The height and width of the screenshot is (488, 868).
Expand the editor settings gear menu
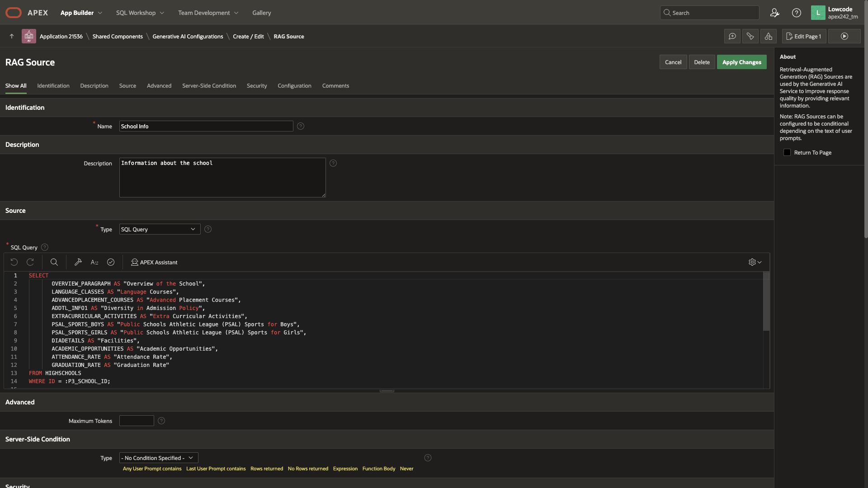(755, 262)
